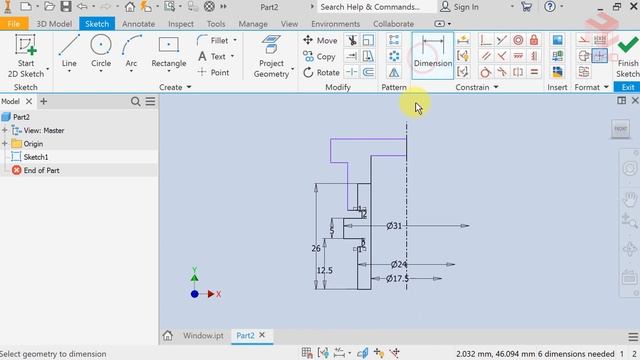
Task: Toggle Centerline format
Action: coord(584,56)
